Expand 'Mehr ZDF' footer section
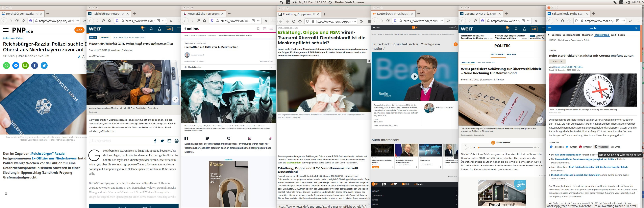The image size is (644, 208). 414,191
